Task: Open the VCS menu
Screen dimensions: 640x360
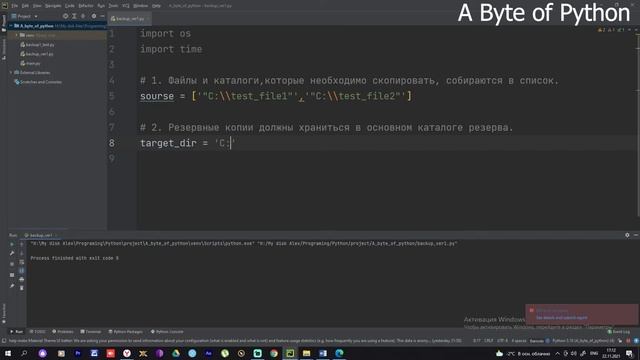Action: click(x=126, y=6)
